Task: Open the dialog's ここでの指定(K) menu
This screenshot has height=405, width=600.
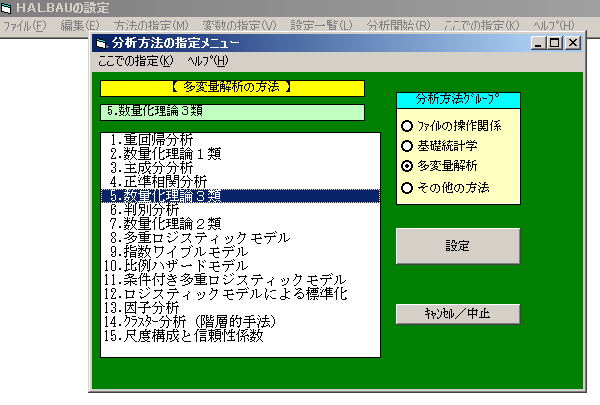Action: tap(135, 62)
